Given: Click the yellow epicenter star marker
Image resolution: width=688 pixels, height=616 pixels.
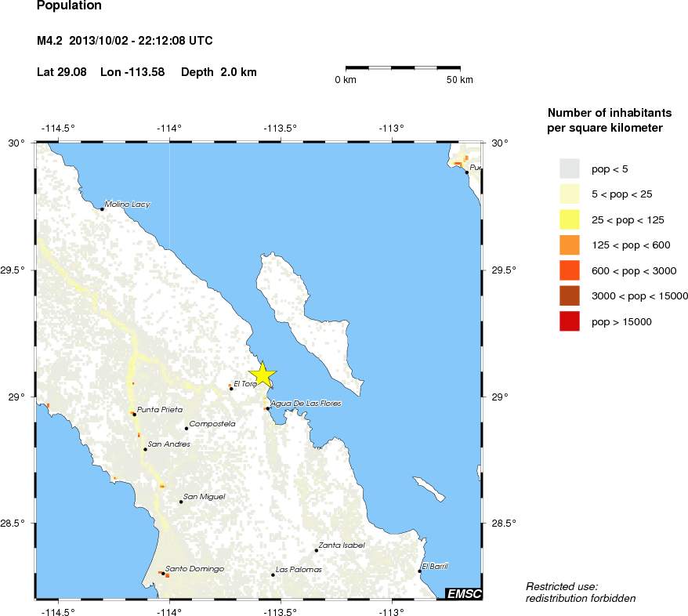Looking at the screenshot, I should tap(263, 375).
